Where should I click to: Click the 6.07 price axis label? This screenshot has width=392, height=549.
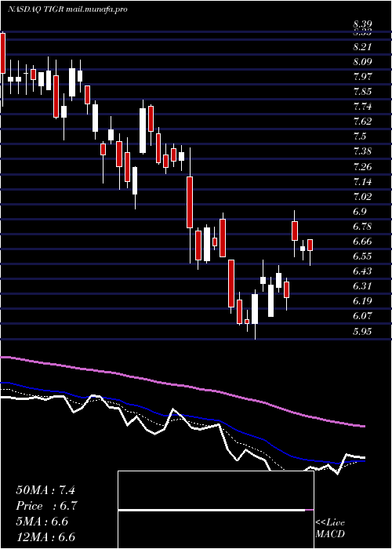[362, 315]
